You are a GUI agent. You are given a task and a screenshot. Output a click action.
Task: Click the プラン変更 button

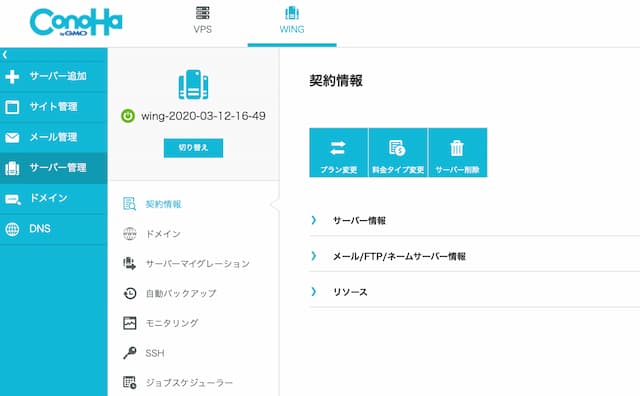click(339, 153)
